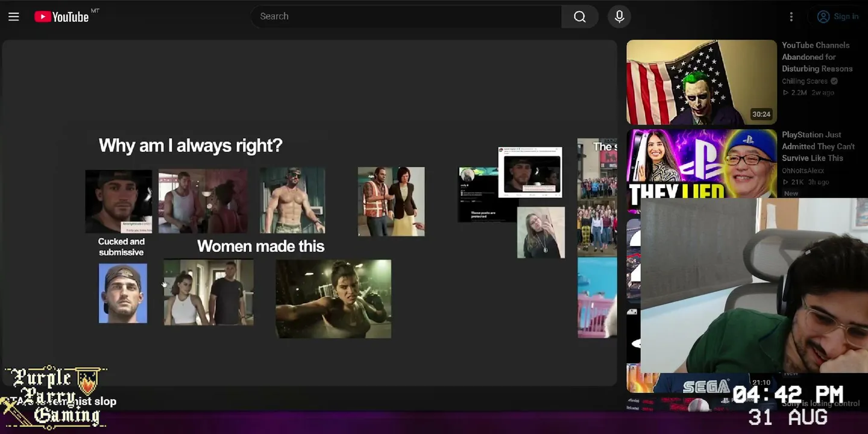Click the Sign in button

click(838, 16)
